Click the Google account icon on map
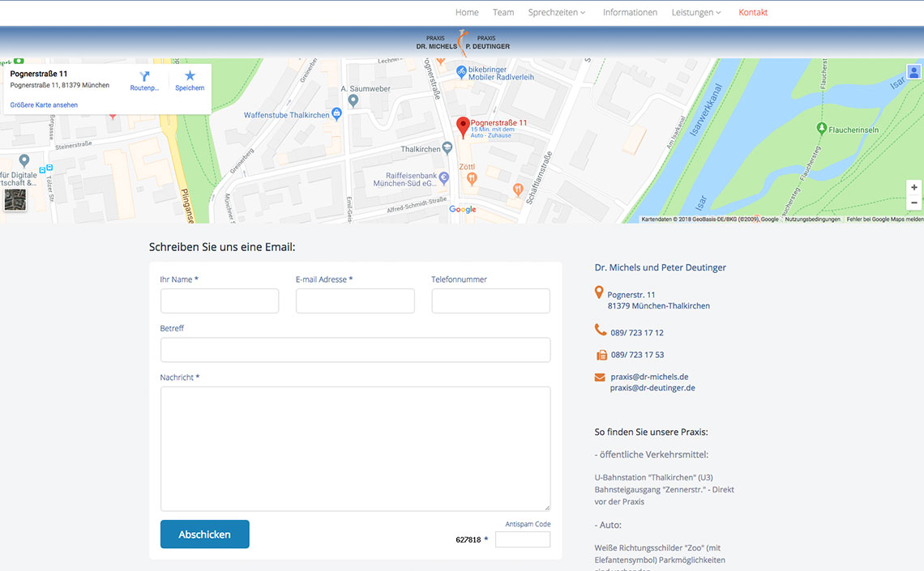This screenshot has height=571, width=924. click(x=913, y=72)
